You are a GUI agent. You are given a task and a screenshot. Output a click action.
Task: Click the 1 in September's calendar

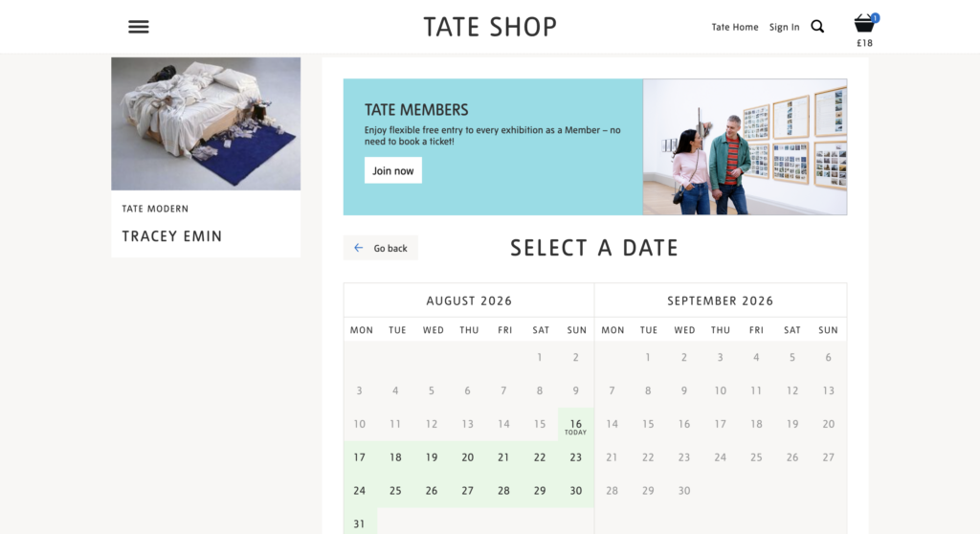(x=648, y=358)
